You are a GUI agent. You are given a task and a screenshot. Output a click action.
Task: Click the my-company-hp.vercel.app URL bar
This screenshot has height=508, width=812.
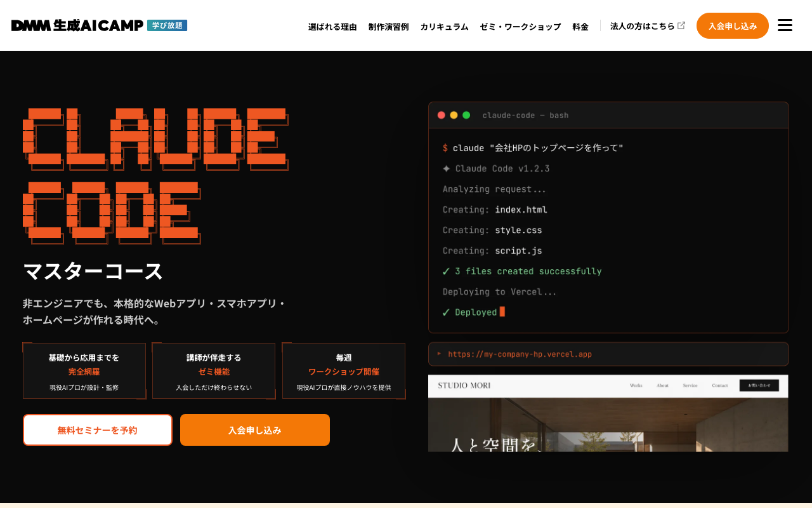(608, 354)
